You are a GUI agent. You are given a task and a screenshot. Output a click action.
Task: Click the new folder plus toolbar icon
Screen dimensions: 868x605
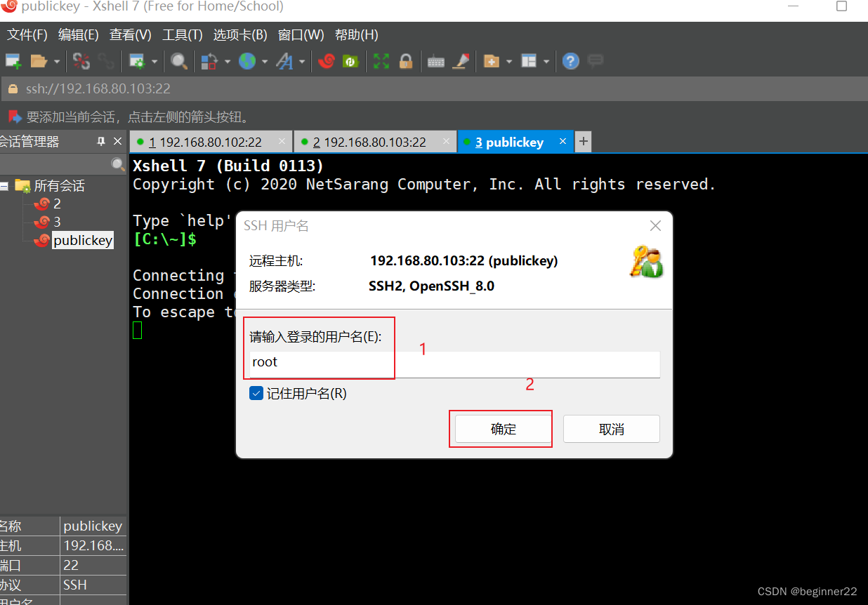(492, 62)
